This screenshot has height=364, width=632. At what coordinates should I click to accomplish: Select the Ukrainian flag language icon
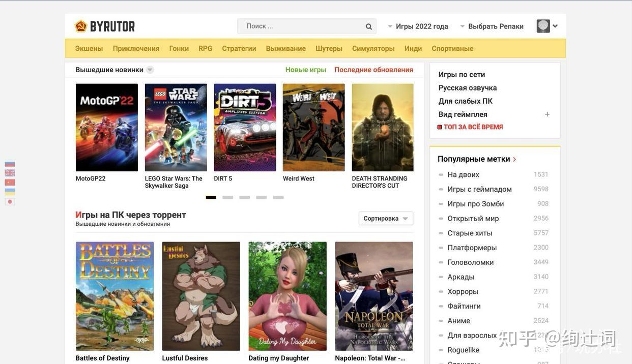click(x=10, y=192)
